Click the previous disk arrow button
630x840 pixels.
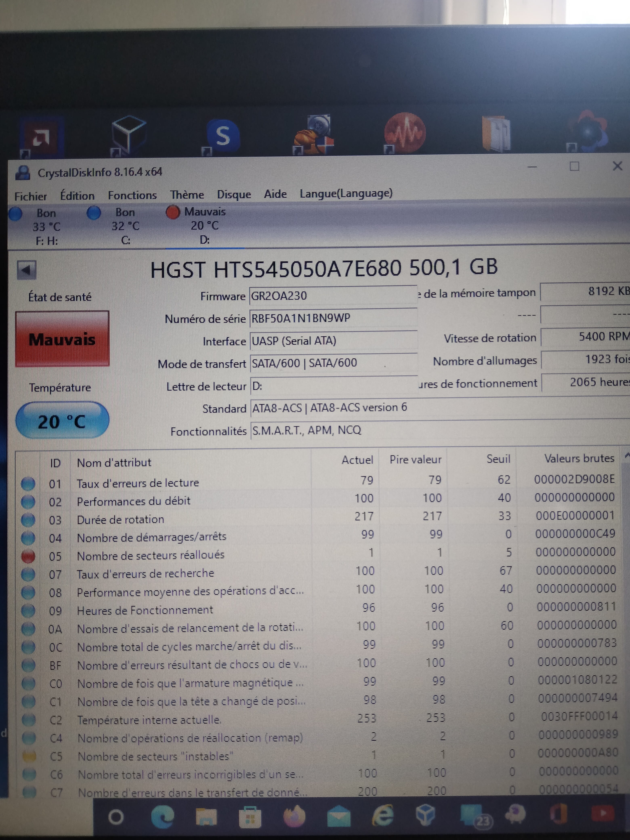coord(27,270)
